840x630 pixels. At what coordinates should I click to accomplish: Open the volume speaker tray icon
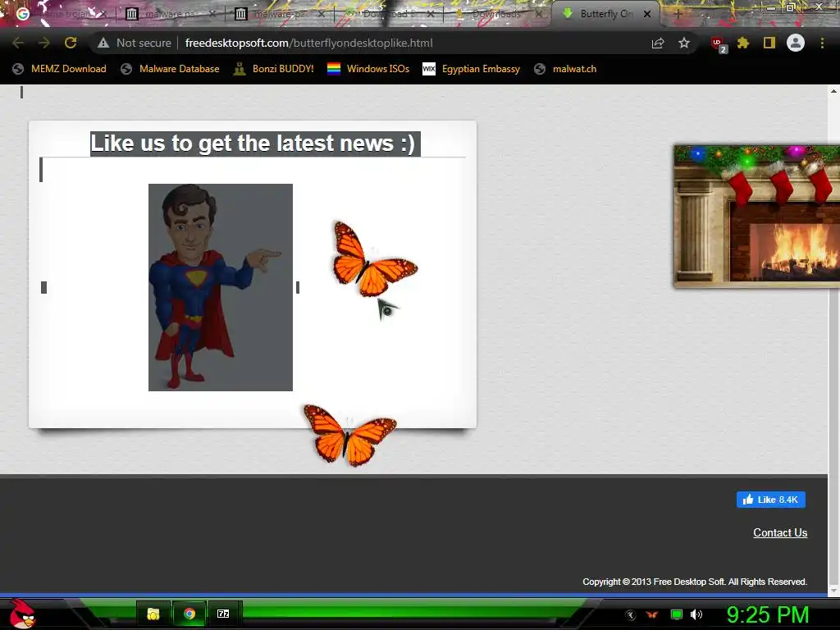(696, 614)
